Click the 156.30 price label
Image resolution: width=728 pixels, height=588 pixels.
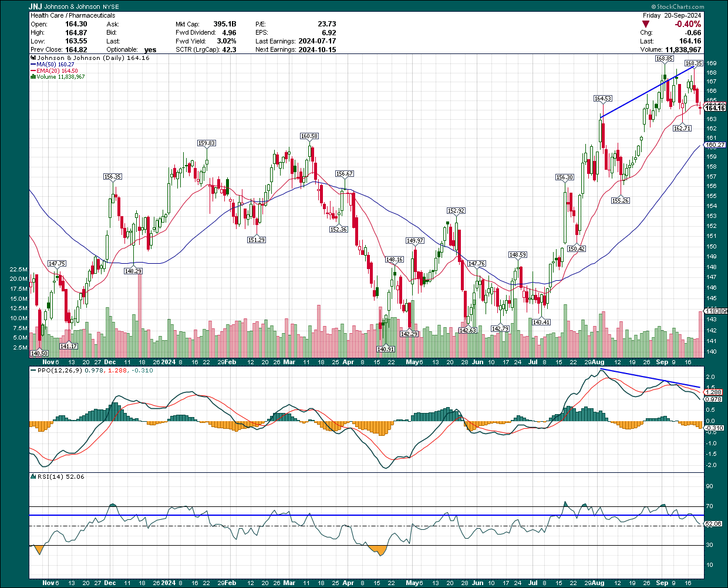565,177
